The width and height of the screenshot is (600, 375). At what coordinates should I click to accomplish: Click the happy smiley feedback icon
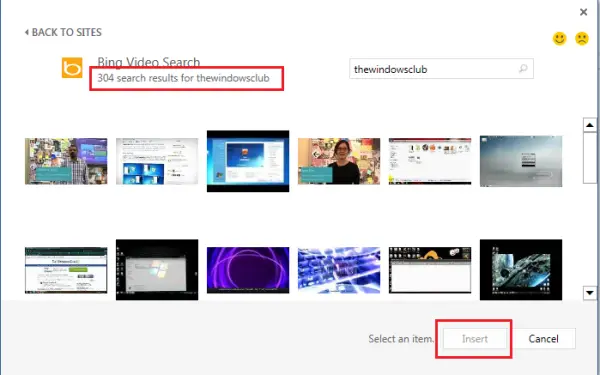pos(559,39)
